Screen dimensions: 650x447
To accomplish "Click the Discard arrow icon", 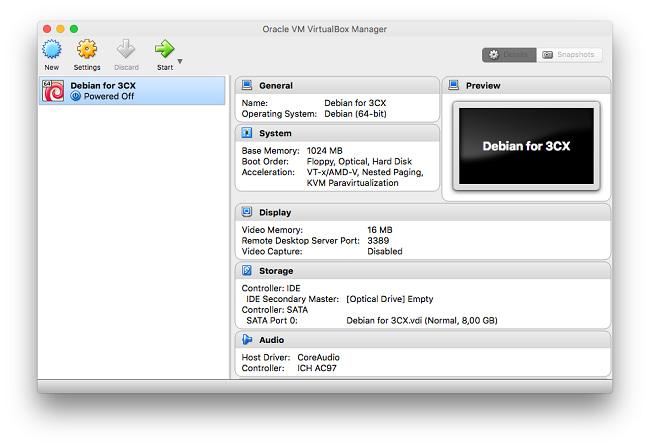I will (126, 49).
